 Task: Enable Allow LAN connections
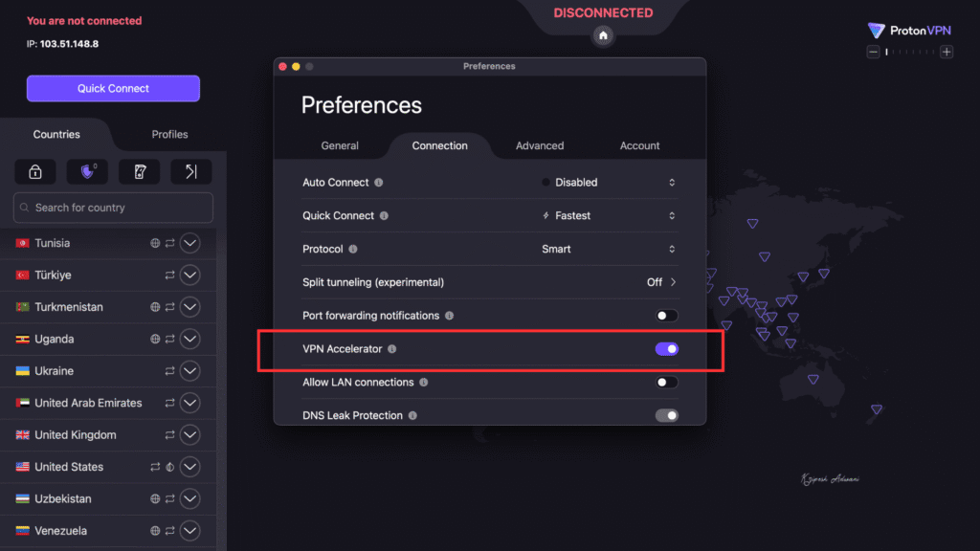click(666, 382)
